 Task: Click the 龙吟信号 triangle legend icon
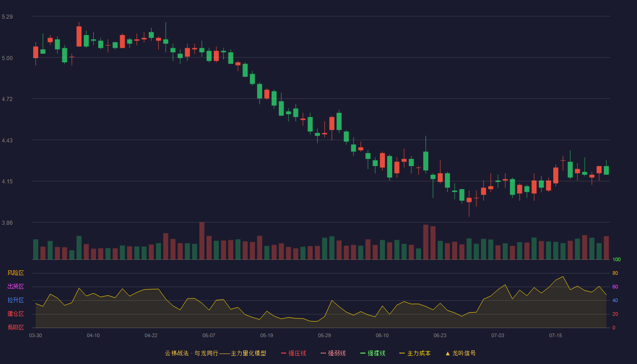[x=447, y=353]
